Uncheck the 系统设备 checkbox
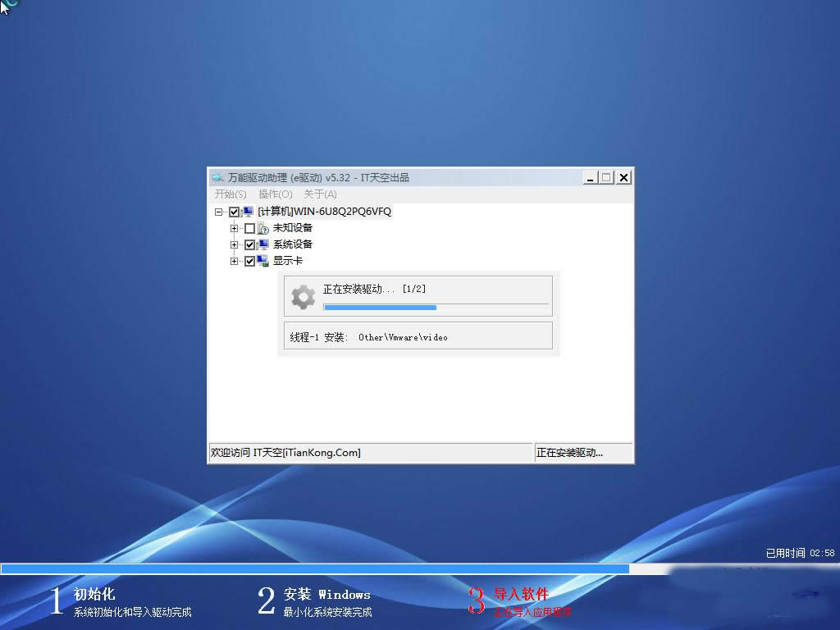 click(249, 244)
